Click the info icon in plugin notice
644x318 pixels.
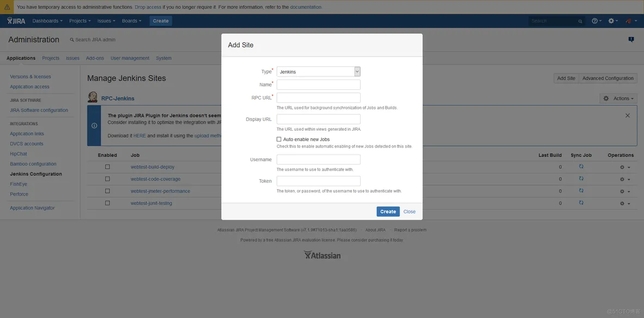point(94,125)
